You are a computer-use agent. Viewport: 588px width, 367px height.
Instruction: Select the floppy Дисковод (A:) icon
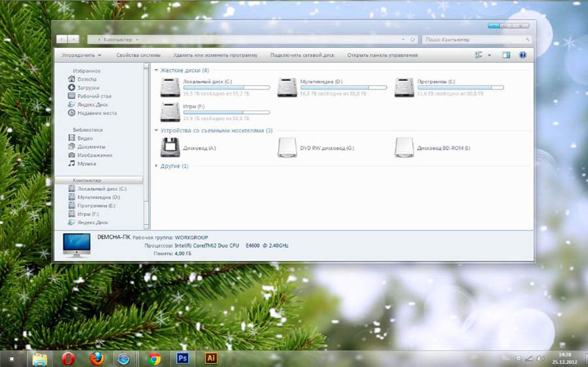click(x=170, y=148)
